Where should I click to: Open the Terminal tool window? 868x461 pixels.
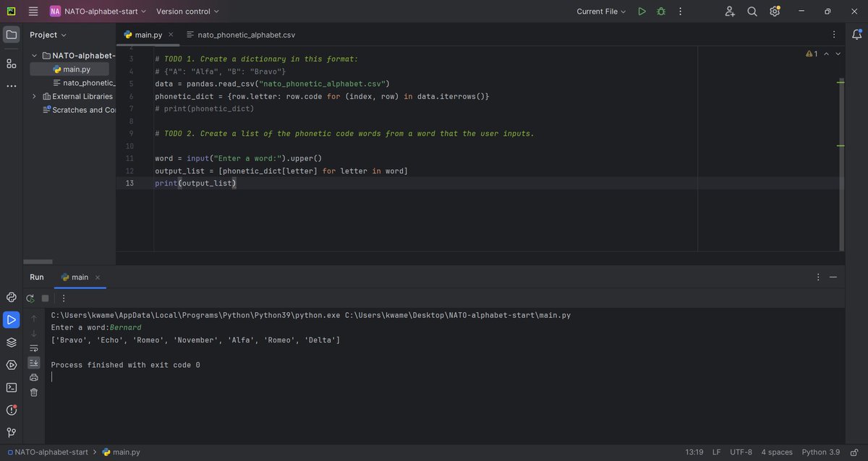(11, 387)
